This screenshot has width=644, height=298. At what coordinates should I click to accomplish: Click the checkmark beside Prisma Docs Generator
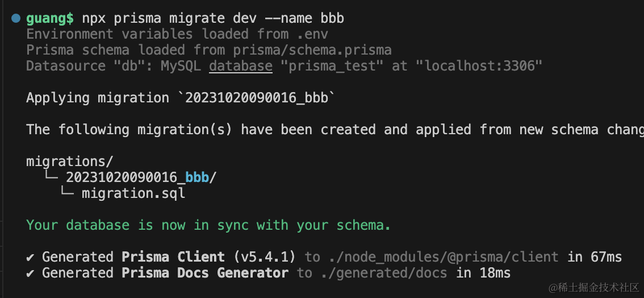point(31,273)
